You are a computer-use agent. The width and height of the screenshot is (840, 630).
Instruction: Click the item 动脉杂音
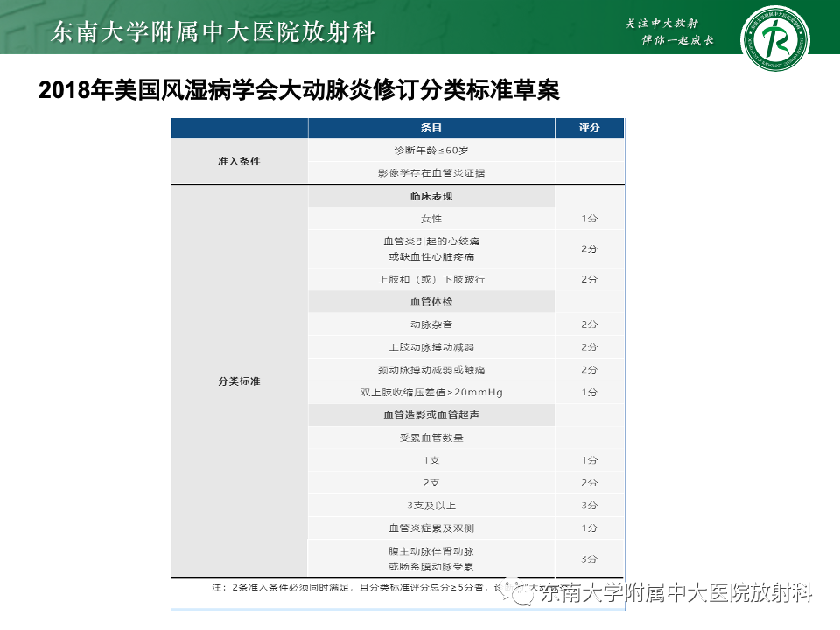tap(431, 325)
